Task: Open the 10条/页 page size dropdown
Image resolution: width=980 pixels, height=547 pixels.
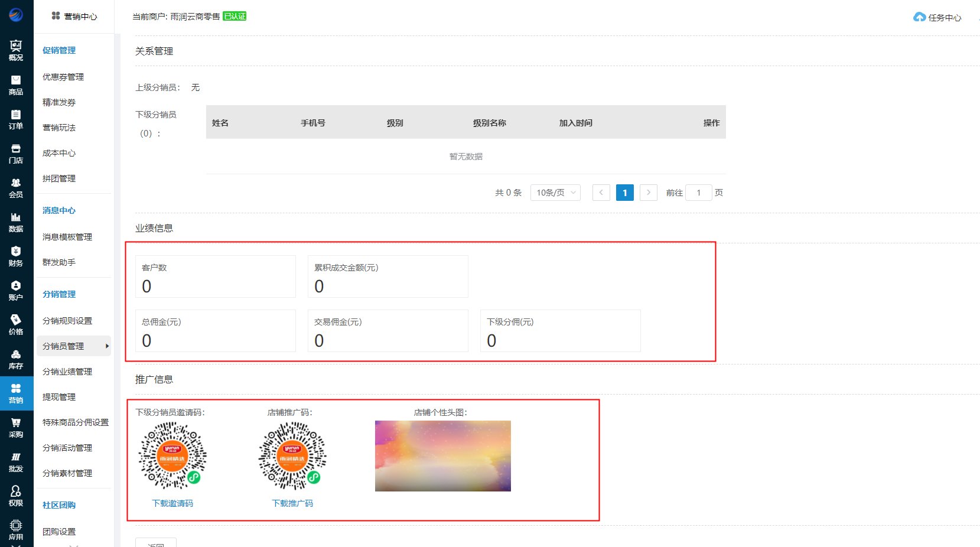Action: tap(555, 193)
